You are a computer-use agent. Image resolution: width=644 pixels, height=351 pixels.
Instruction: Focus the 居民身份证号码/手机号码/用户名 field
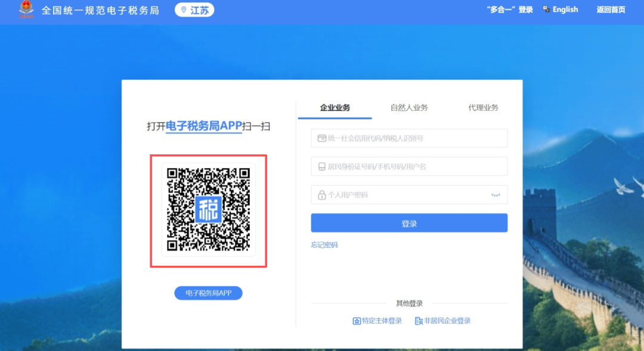pyautogui.click(x=409, y=166)
